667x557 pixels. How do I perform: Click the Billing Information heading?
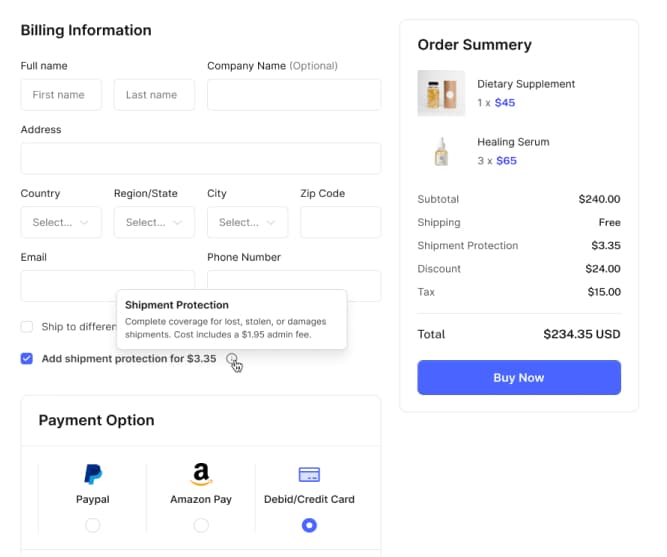86,30
